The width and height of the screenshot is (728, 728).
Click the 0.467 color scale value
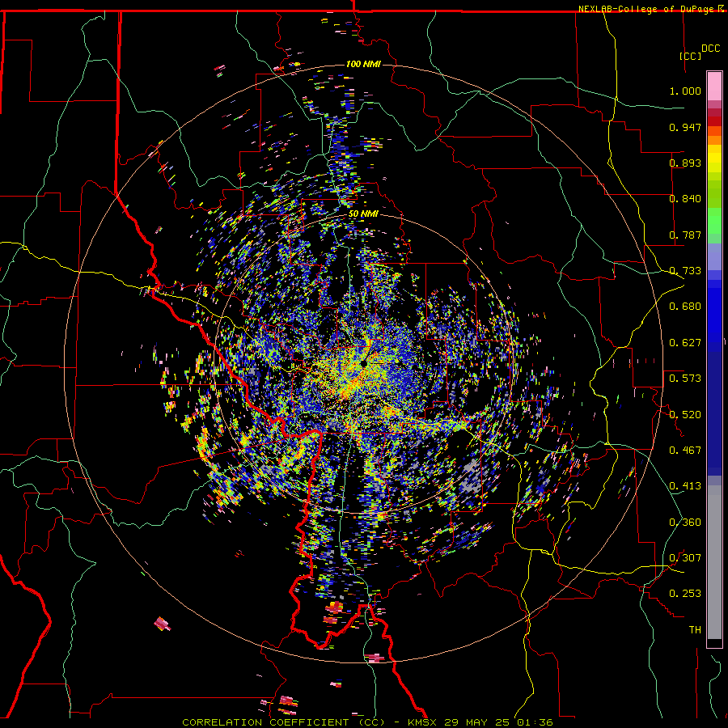click(x=685, y=451)
